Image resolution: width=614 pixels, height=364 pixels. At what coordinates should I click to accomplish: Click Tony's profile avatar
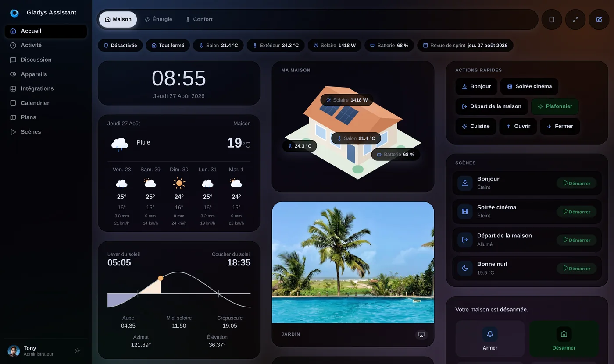point(14,351)
